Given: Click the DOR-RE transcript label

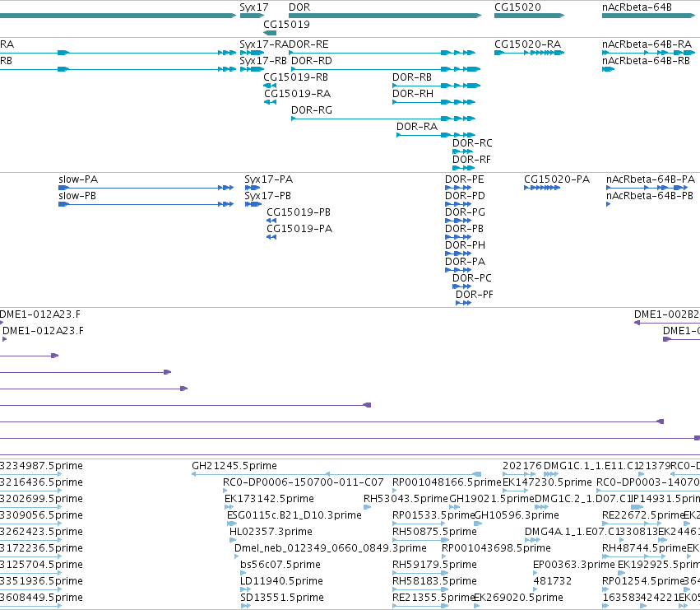Looking at the screenshot, I should pos(309,44).
